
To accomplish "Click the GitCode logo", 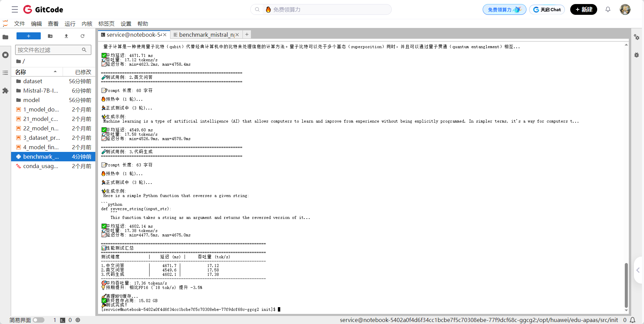I will (43, 9).
